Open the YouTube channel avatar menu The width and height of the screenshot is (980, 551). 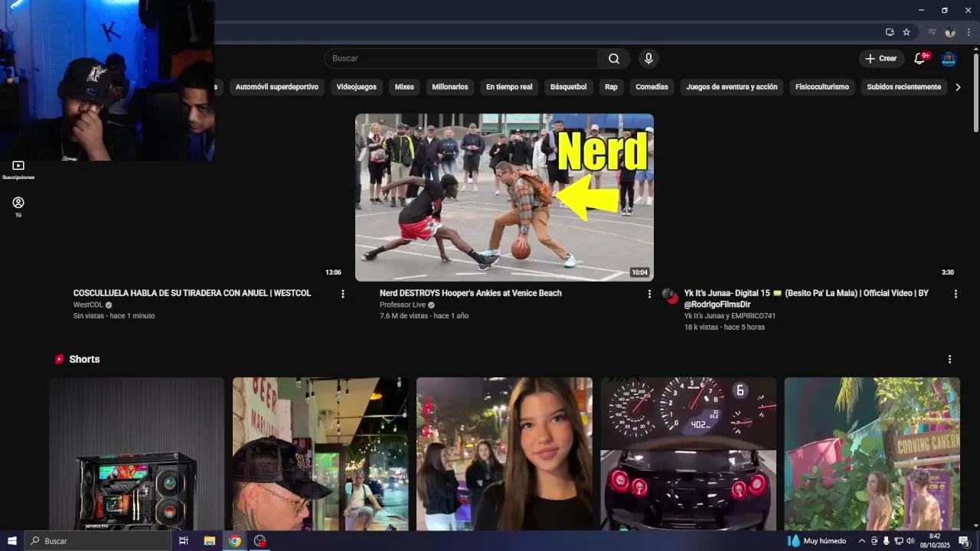pyautogui.click(x=949, y=59)
